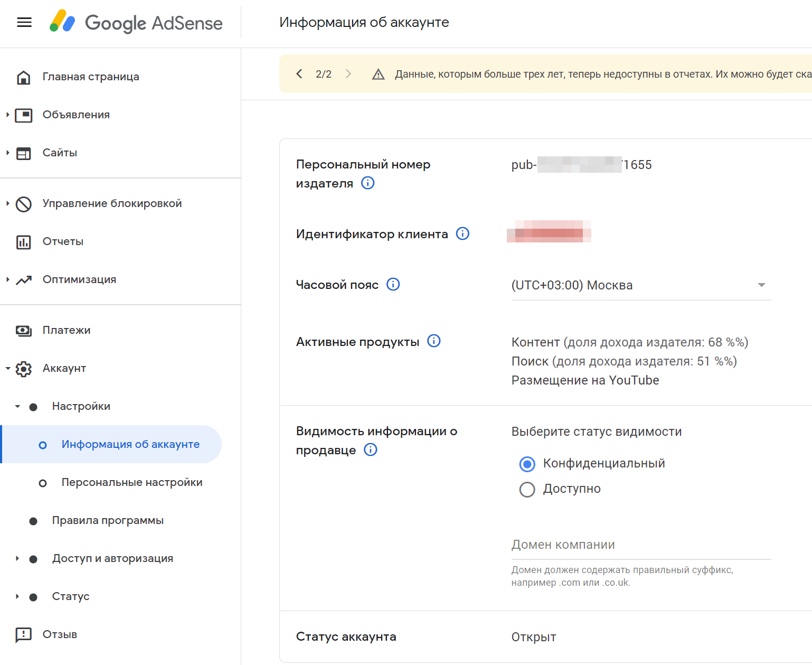Expand the Управление блокировкой section arrow
Viewport: 812px width, 665px height.
[7, 203]
